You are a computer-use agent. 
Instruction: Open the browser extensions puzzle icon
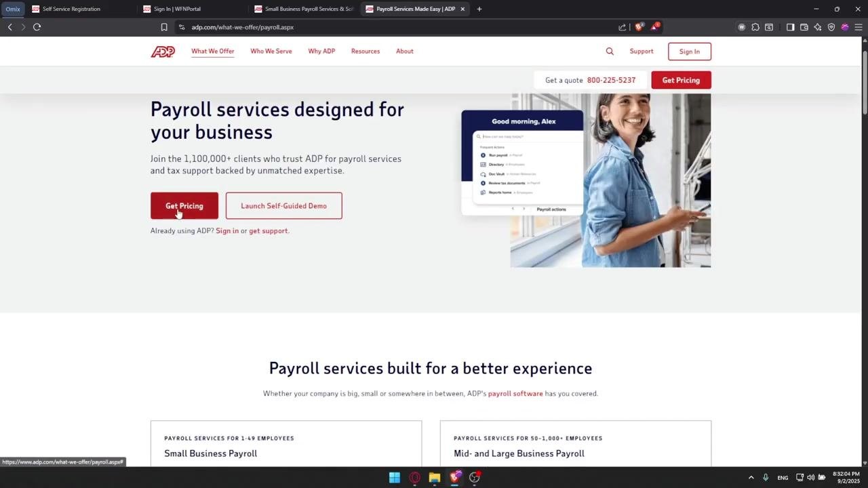point(755,27)
